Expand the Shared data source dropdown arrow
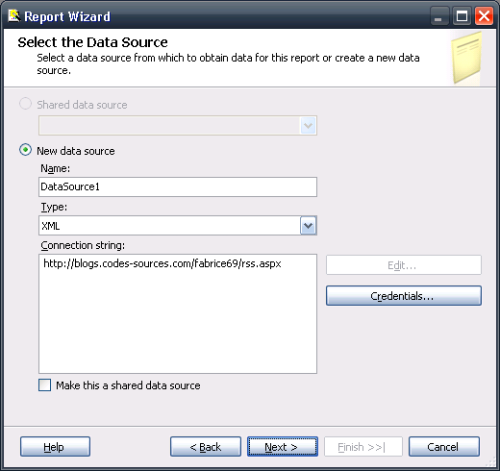500x471 pixels. click(x=308, y=126)
